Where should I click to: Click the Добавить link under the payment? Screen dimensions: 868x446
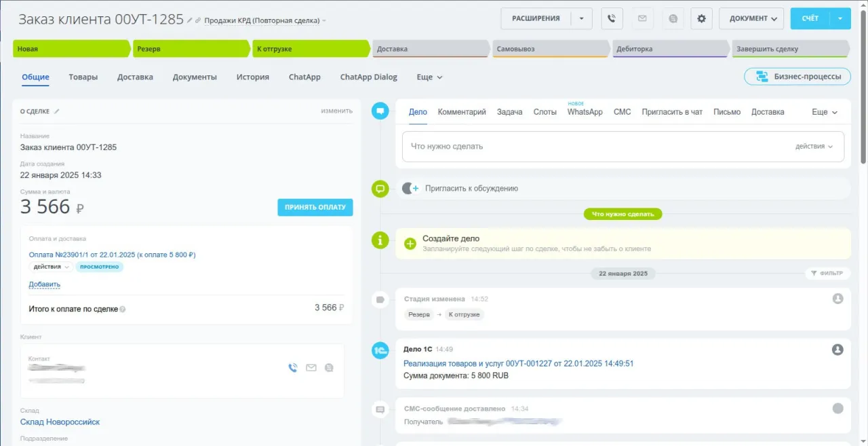tap(45, 284)
